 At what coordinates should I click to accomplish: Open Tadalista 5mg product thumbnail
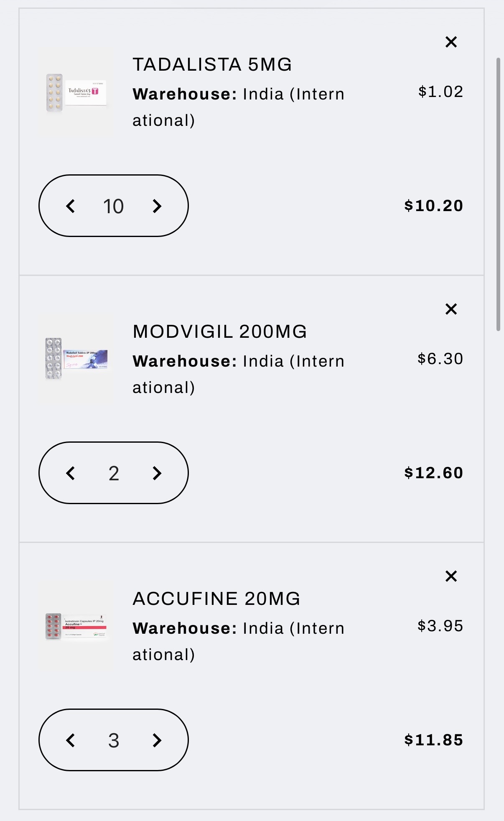pos(76,93)
